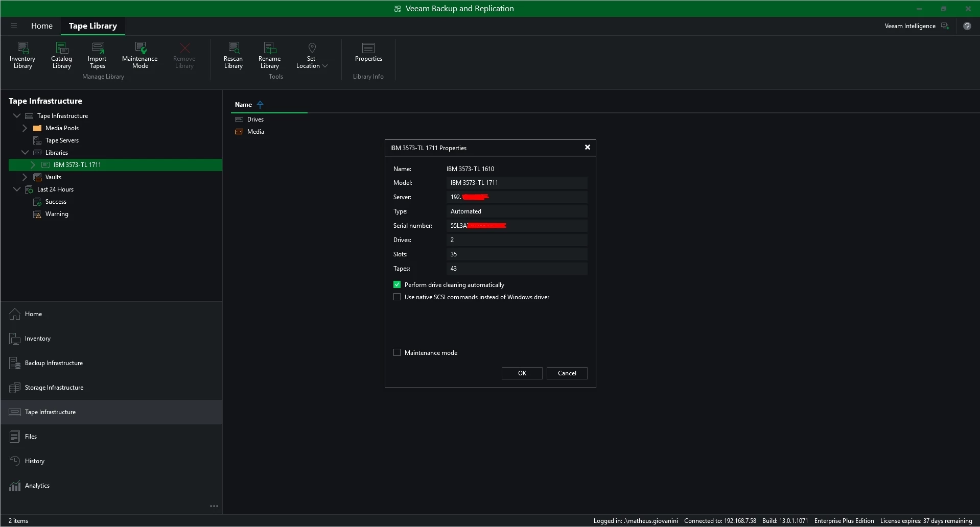Image resolution: width=980 pixels, height=527 pixels.
Task: Click the license expiry status text
Action: point(926,521)
